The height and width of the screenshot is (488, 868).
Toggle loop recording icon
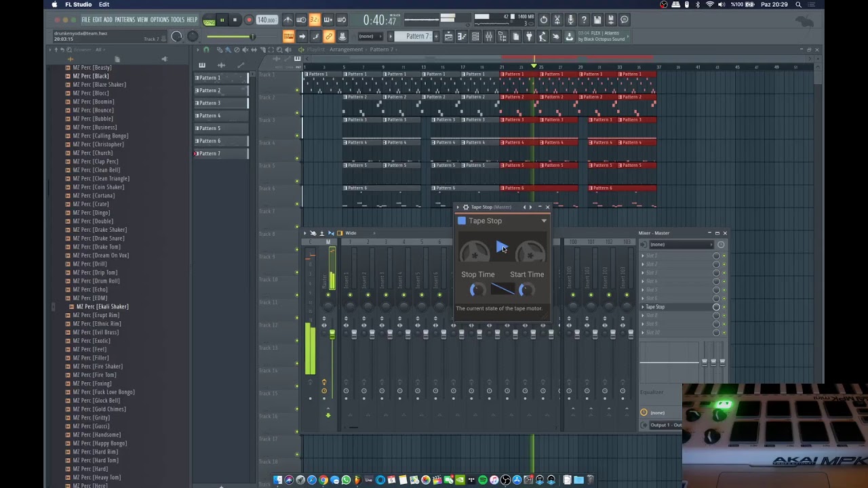pyautogui.click(x=341, y=20)
